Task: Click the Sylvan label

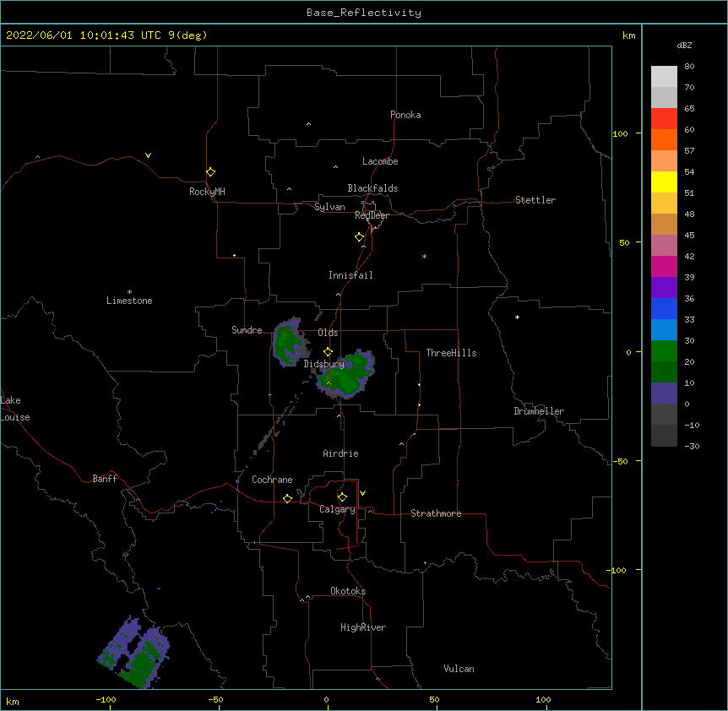Action: (x=329, y=207)
